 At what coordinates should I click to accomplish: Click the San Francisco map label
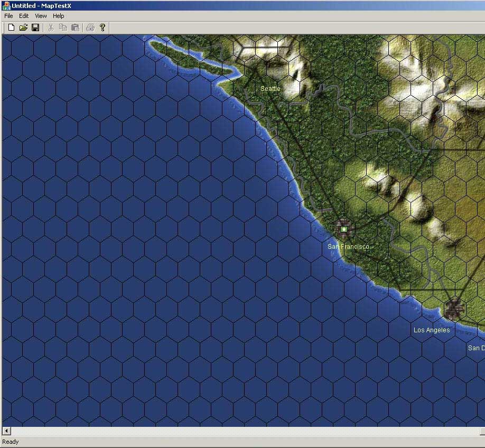[x=348, y=247]
